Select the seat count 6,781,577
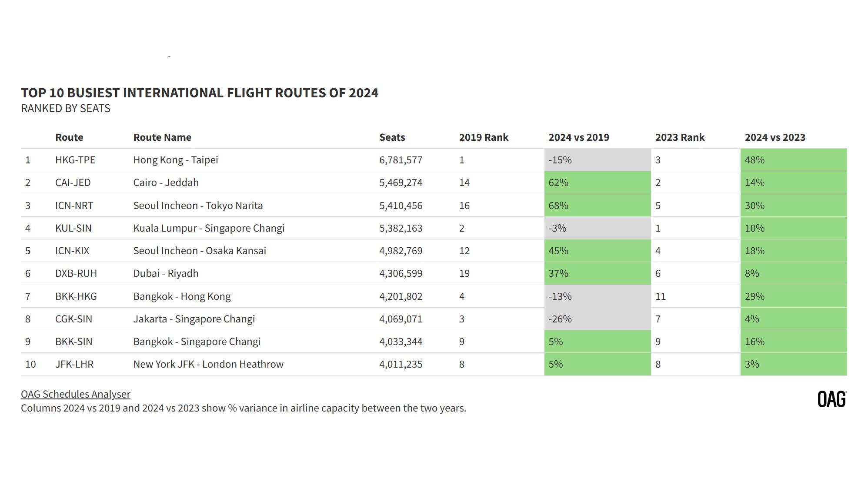This screenshot has width=868, height=488. coord(401,159)
